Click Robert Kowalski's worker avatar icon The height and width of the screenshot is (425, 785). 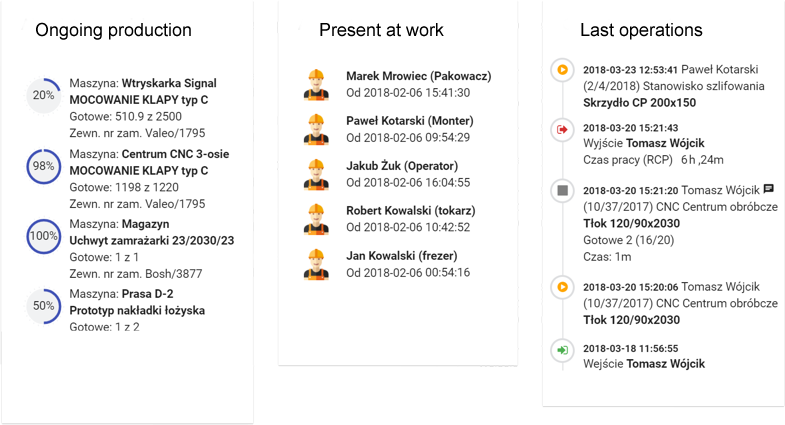click(316, 219)
